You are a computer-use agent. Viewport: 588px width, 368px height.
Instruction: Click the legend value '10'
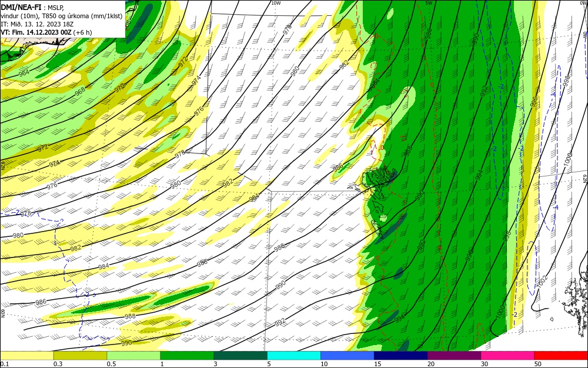click(x=324, y=364)
